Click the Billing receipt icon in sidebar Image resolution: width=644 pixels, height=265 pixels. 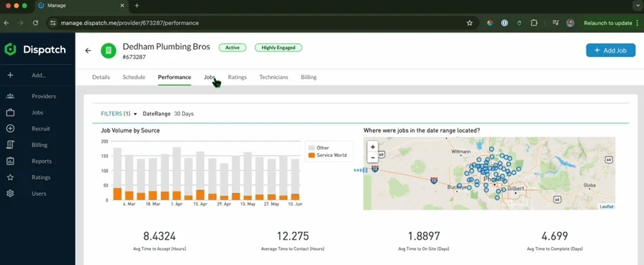10,145
